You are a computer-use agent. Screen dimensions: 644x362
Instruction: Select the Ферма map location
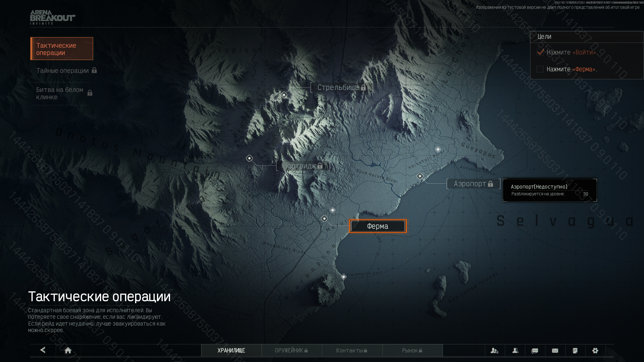378,226
